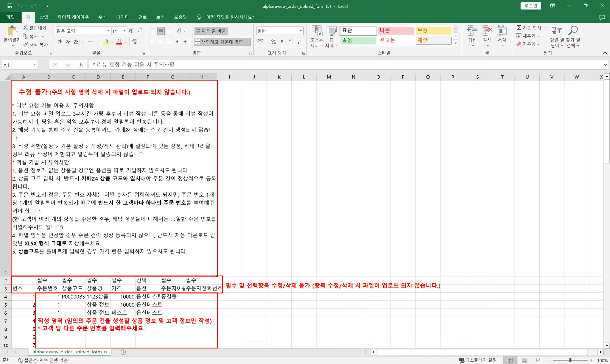Open the font name dropdown
The width and height of the screenshot is (610, 364).
click(108, 31)
